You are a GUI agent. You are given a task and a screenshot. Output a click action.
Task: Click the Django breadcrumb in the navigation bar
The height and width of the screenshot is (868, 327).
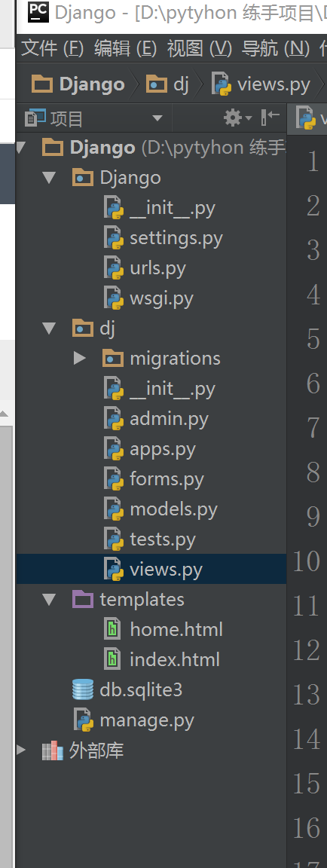78,84
